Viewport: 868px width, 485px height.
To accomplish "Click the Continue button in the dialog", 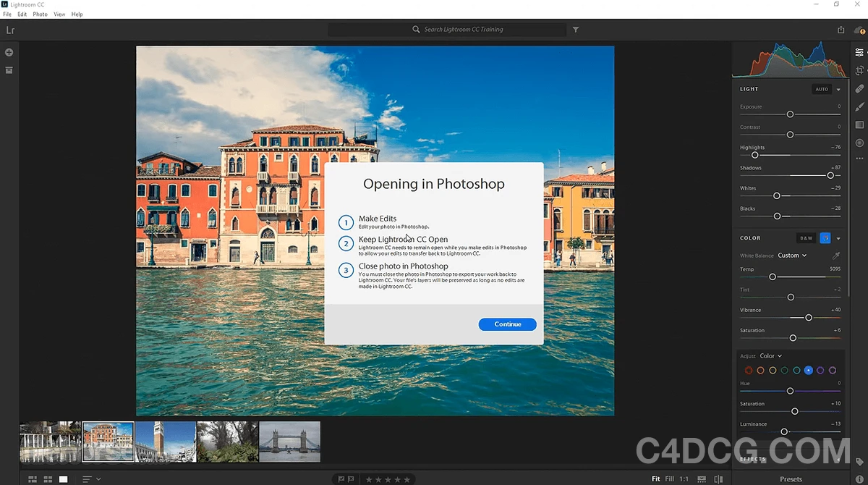I will click(x=507, y=324).
